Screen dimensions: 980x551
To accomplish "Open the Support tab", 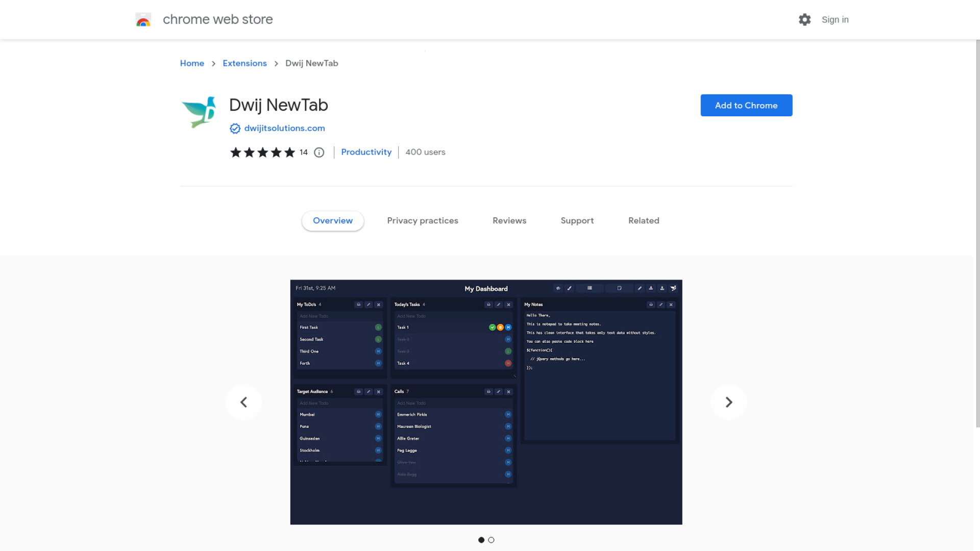I will [x=577, y=220].
